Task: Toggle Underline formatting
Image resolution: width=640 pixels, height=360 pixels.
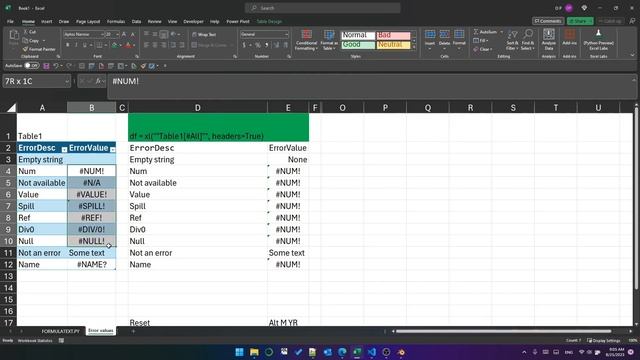Action: pos(85,45)
